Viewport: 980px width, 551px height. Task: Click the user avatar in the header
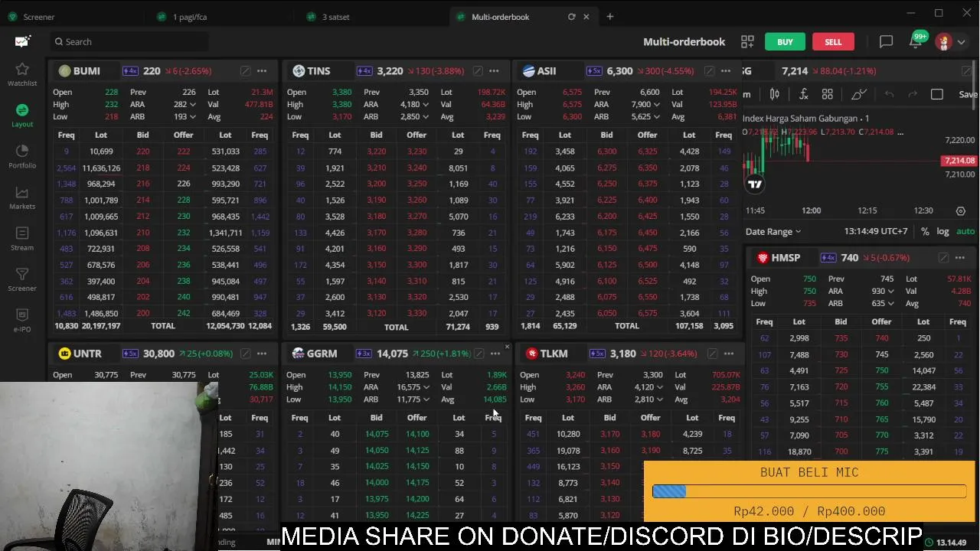coord(943,42)
